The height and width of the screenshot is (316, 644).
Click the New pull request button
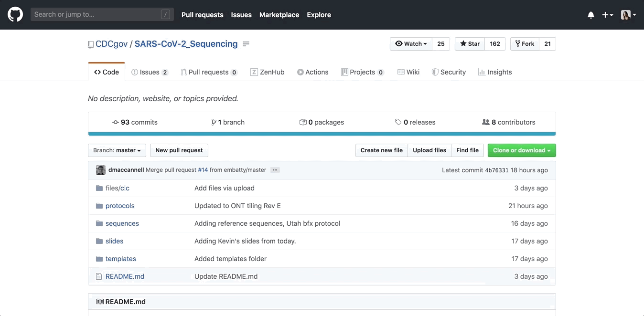(179, 150)
